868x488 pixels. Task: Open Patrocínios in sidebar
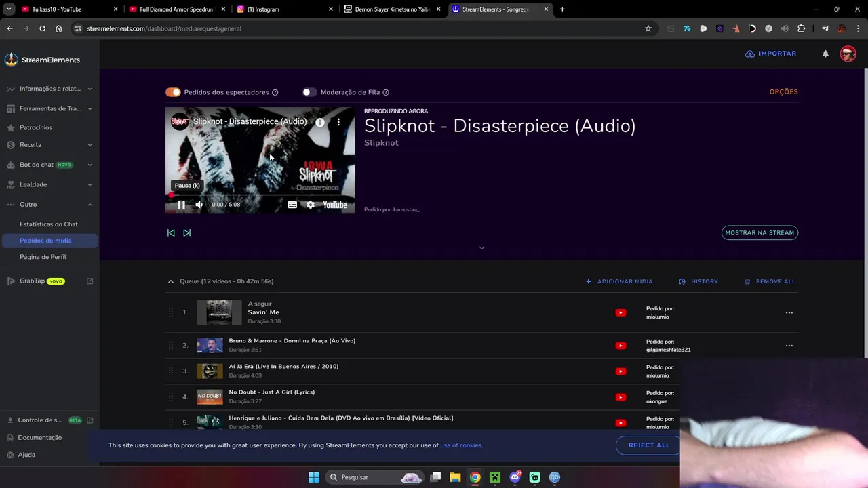[36, 127]
